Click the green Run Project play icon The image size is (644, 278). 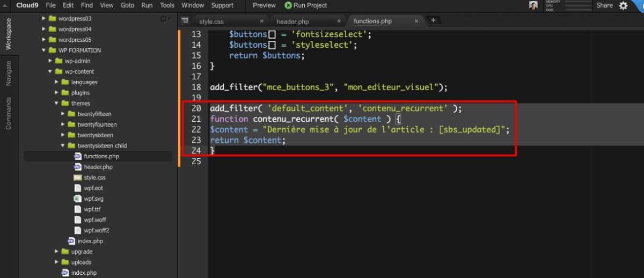click(x=288, y=5)
